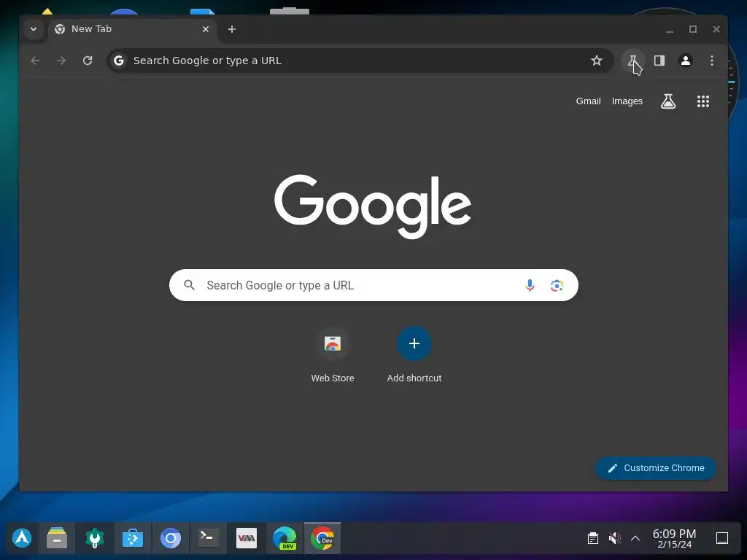This screenshot has width=747, height=560.
Task: Close the Chrome window
Action: click(x=716, y=29)
